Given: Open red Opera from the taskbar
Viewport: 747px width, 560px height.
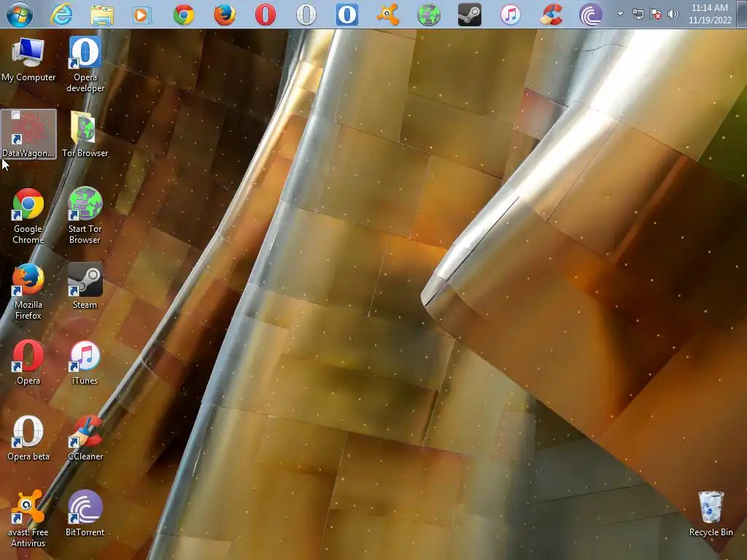Looking at the screenshot, I should pos(266,15).
